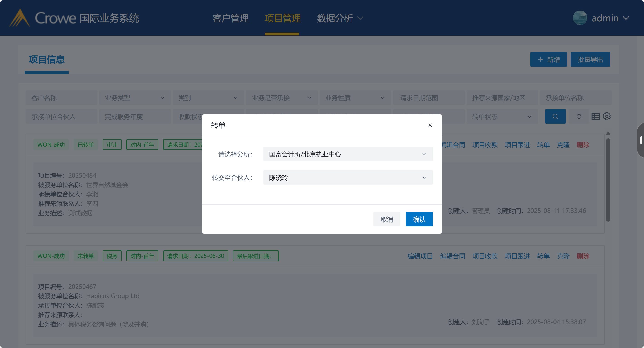This screenshot has height=348, width=644.
Task: Switch to table list view icon
Action: click(x=595, y=116)
